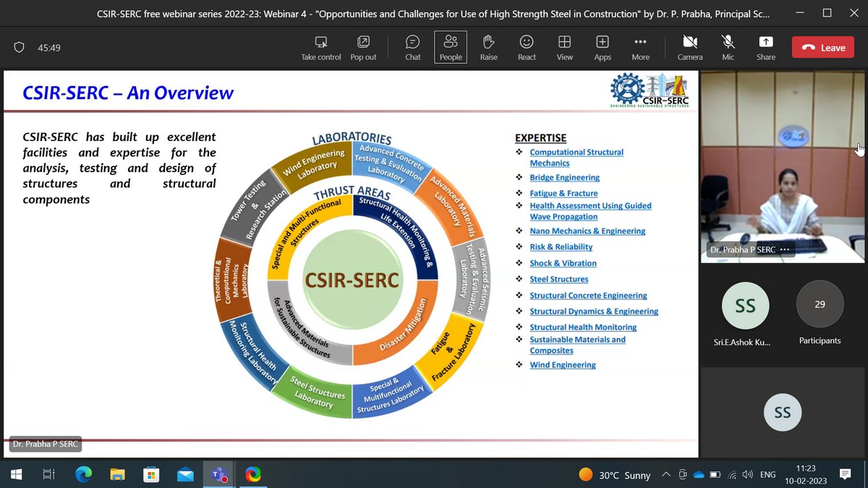Click Wind Engineering expertise link
Viewport: 868px width, 488px height.
click(x=563, y=365)
